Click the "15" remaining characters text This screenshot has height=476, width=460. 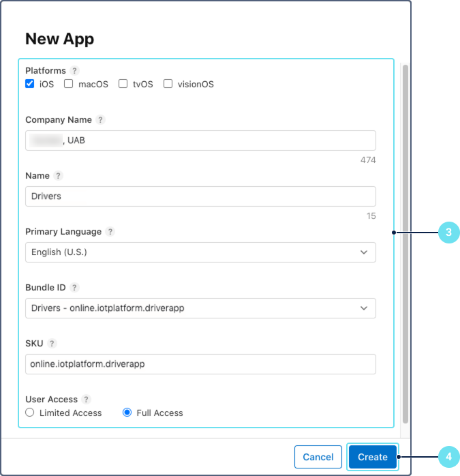tap(371, 216)
